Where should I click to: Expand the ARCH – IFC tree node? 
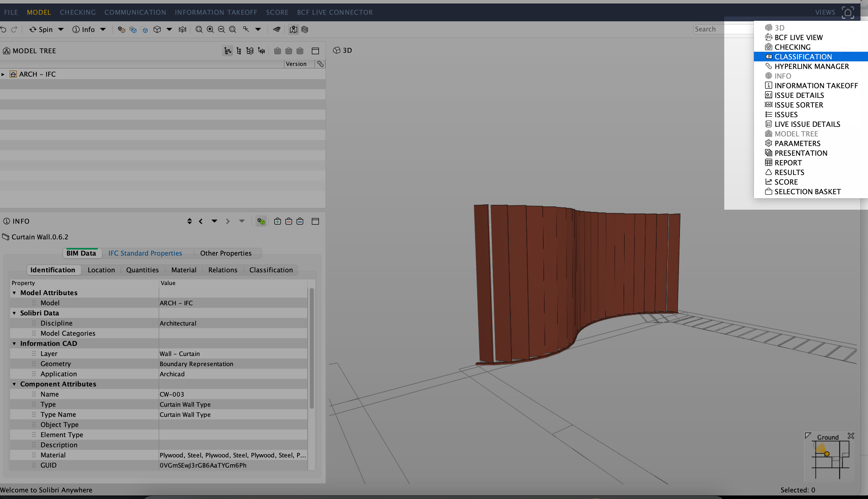click(3, 74)
